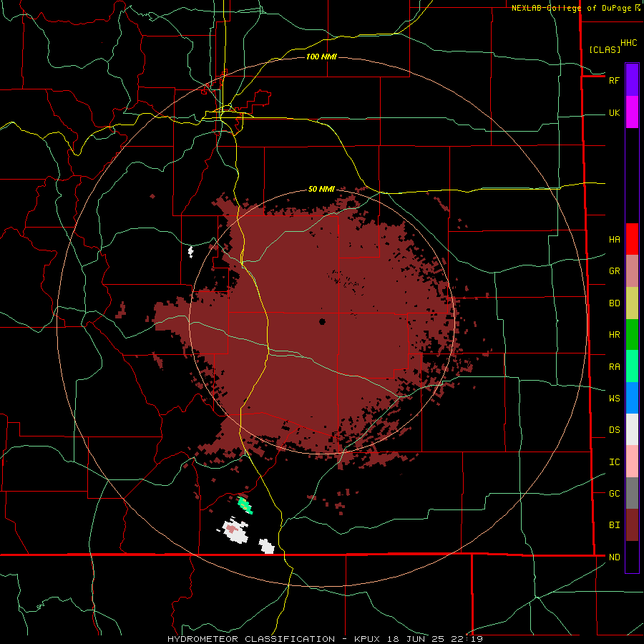The width and height of the screenshot is (644, 644).
Task: Click the BI legend label
Action: pos(614,525)
